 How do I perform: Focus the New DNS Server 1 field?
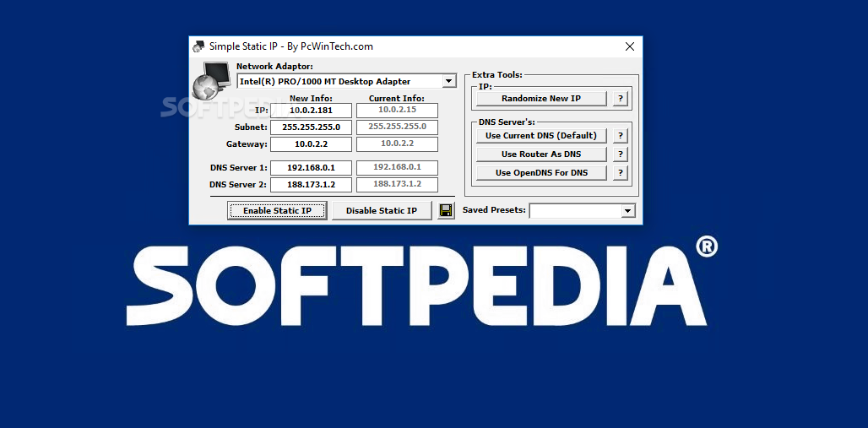click(x=311, y=168)
